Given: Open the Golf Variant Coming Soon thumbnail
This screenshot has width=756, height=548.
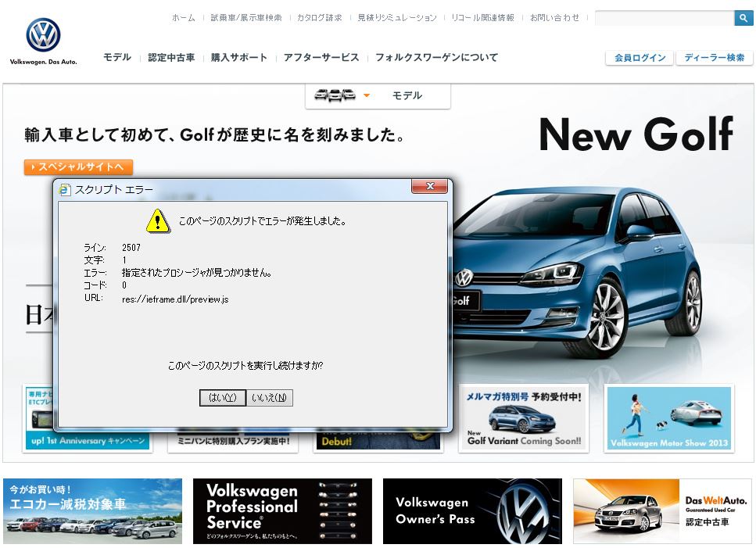Looking at the screenshot, I should 524,418.
